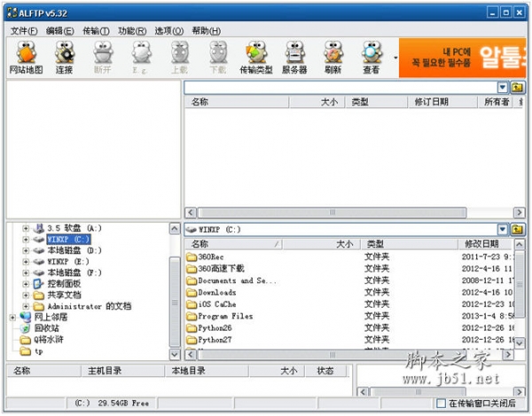
Task: Open the remote path dropdown
Action: (x=503, y=88)
